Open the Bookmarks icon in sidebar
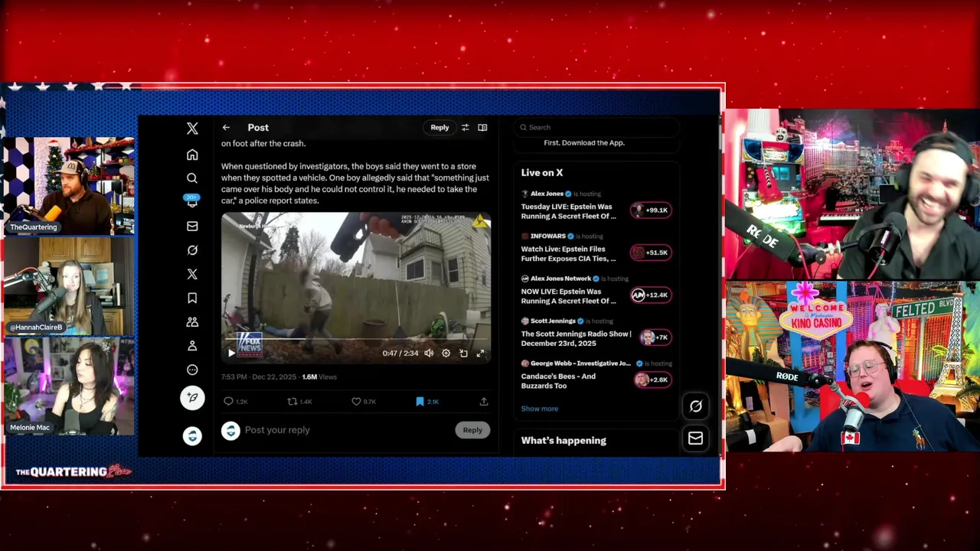Viewport: 980px width, 551px height. tap(192, 298)
